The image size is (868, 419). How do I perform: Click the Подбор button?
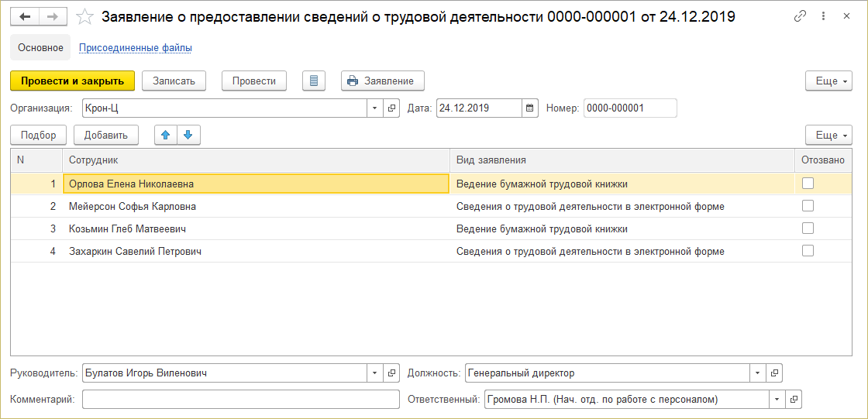(39, 135)
